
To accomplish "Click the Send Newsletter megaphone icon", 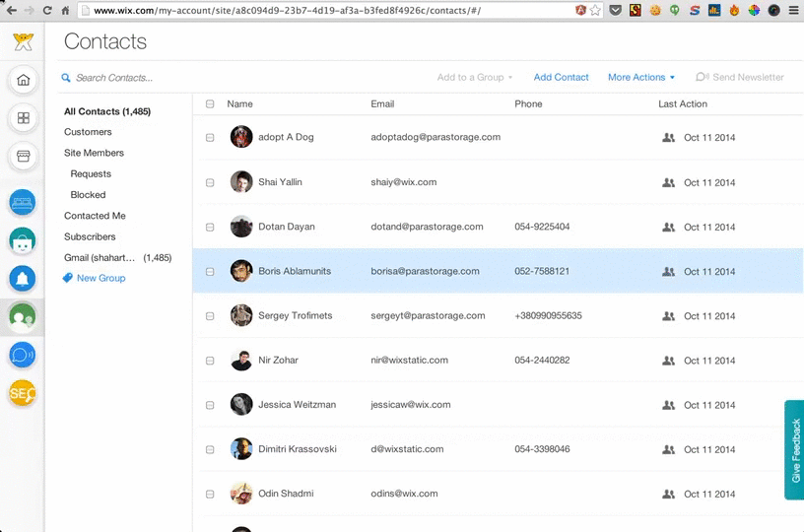I will pos(702,77).
